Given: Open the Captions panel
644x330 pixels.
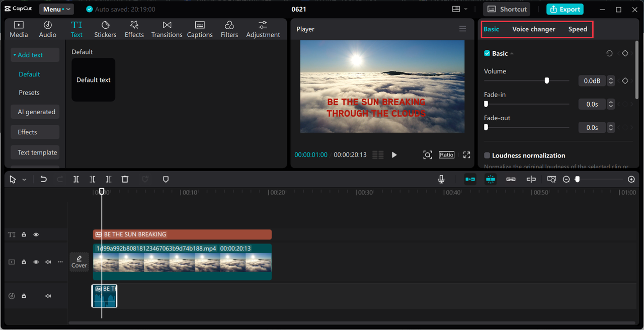Looking at the screenshot, I should (200, 29).
